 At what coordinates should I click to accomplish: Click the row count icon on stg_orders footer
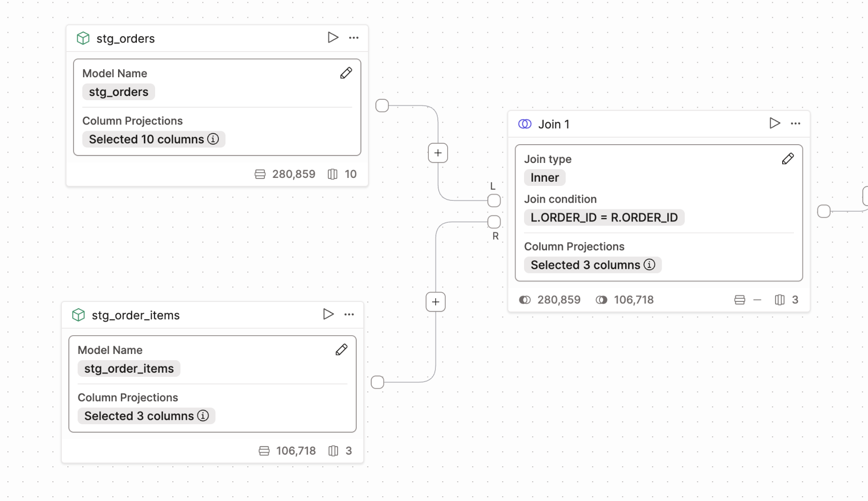tap(261, 174)
